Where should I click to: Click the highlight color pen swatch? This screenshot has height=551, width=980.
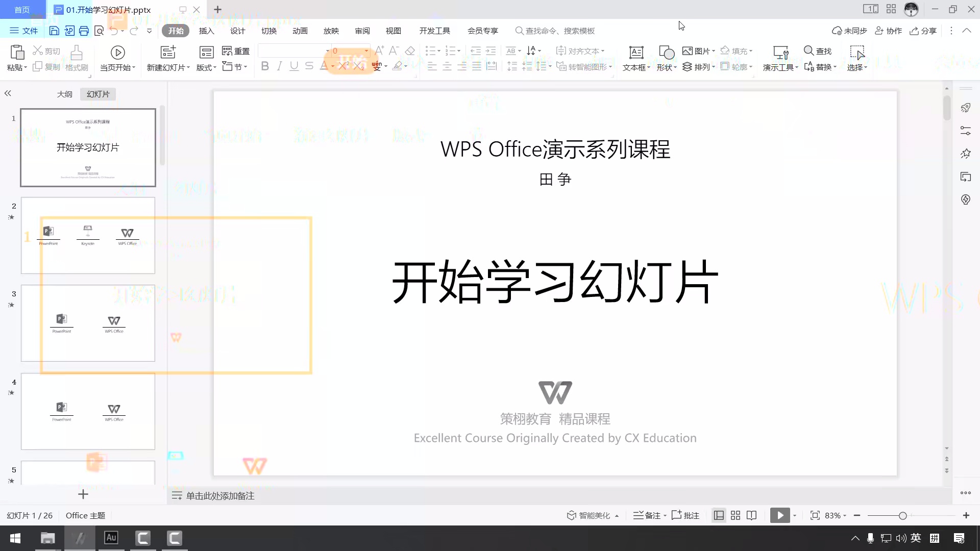[398, 66]
